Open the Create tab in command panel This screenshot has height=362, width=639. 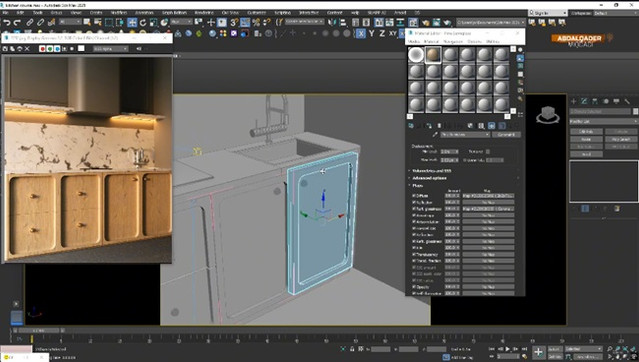pyautogui.click(x=574, y=101)
